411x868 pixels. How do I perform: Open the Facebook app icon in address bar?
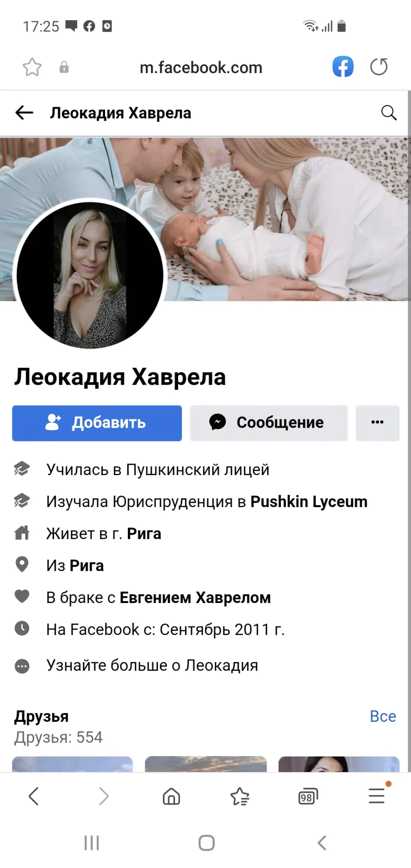(x=342, y=67)
